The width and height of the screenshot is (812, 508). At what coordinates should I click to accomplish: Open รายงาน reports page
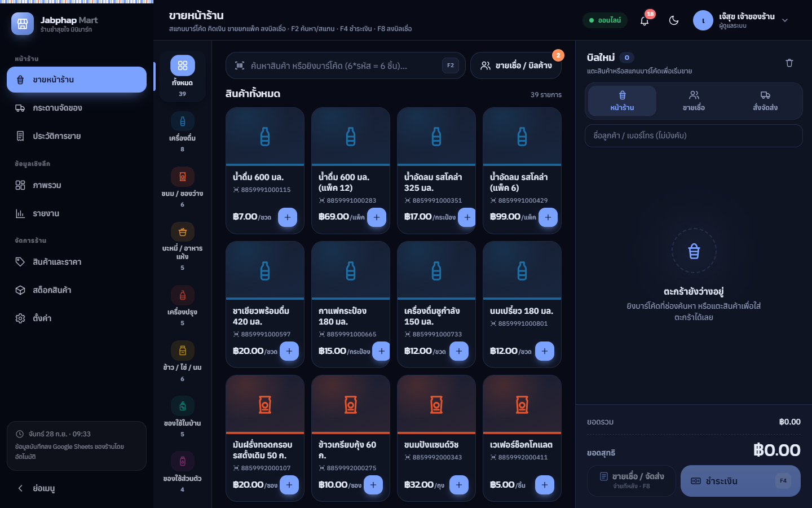click(77, 213)
